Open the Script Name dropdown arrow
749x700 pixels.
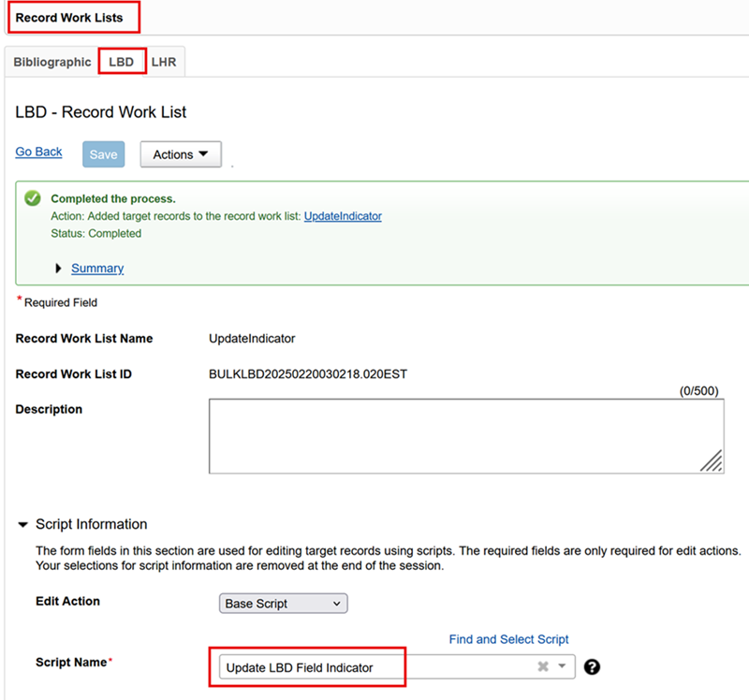click(x=562, y=667)
